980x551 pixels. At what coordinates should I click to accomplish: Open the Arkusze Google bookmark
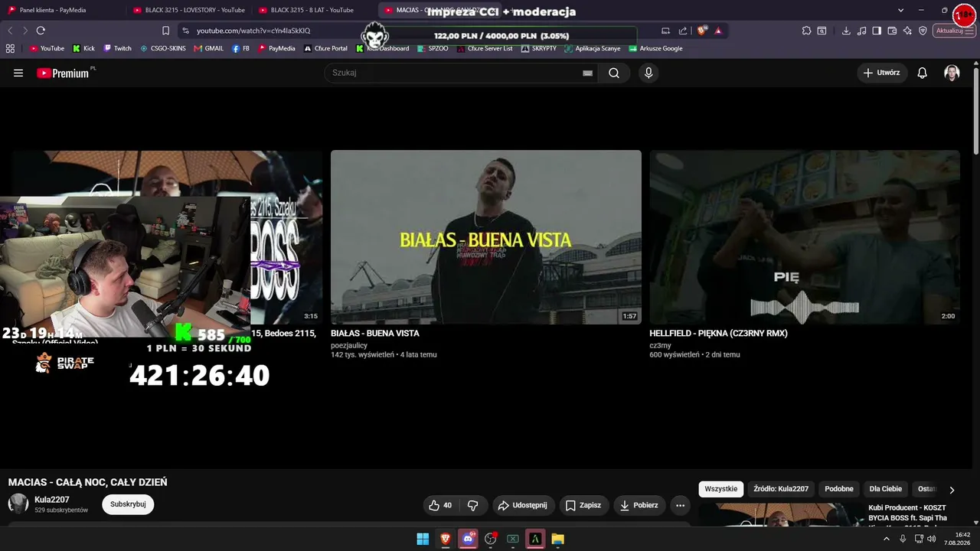tap(655, 48)
